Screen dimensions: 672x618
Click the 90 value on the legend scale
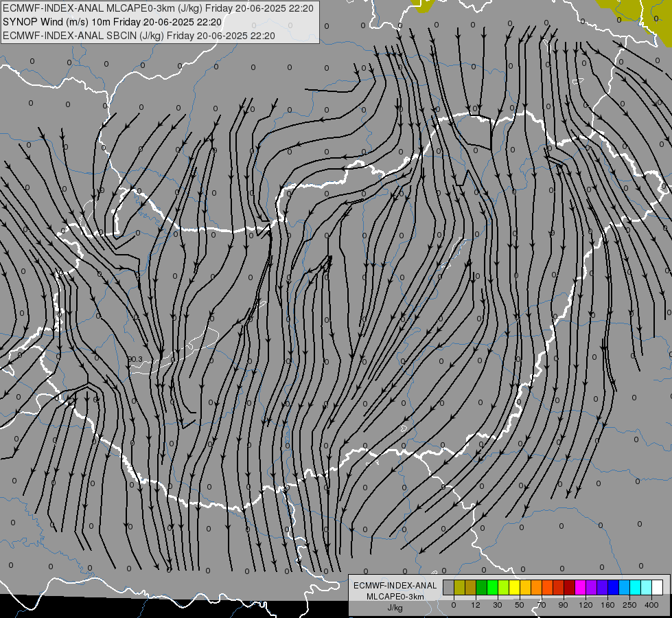563,605
